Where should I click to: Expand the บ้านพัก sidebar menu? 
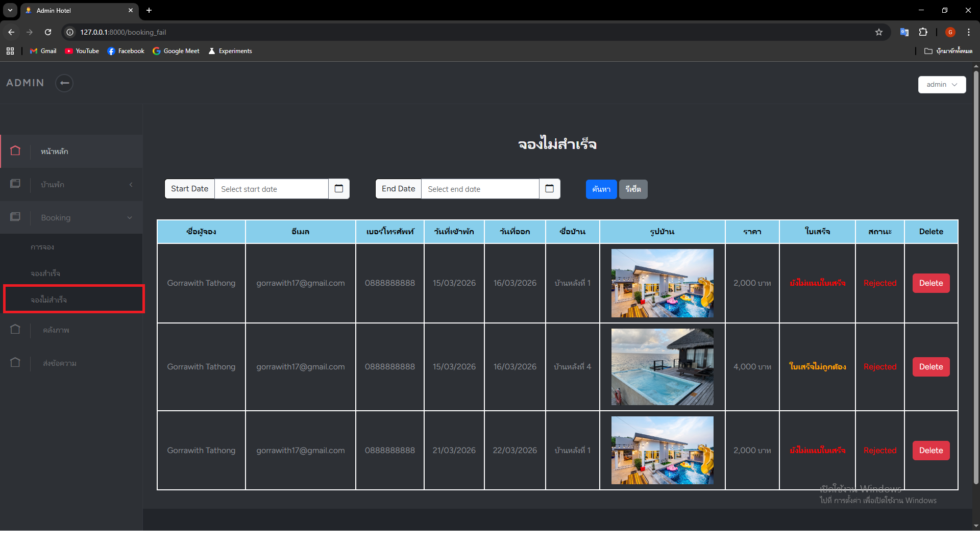(x=71, y=185)
